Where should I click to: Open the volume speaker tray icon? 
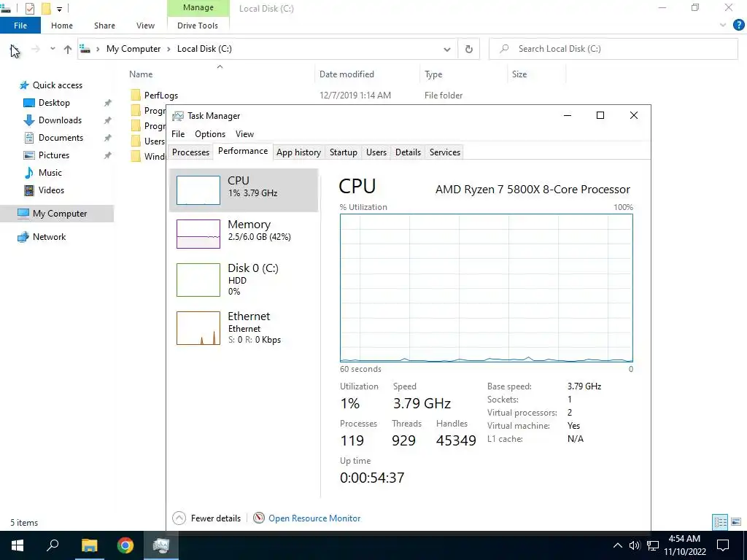(634, 545)
